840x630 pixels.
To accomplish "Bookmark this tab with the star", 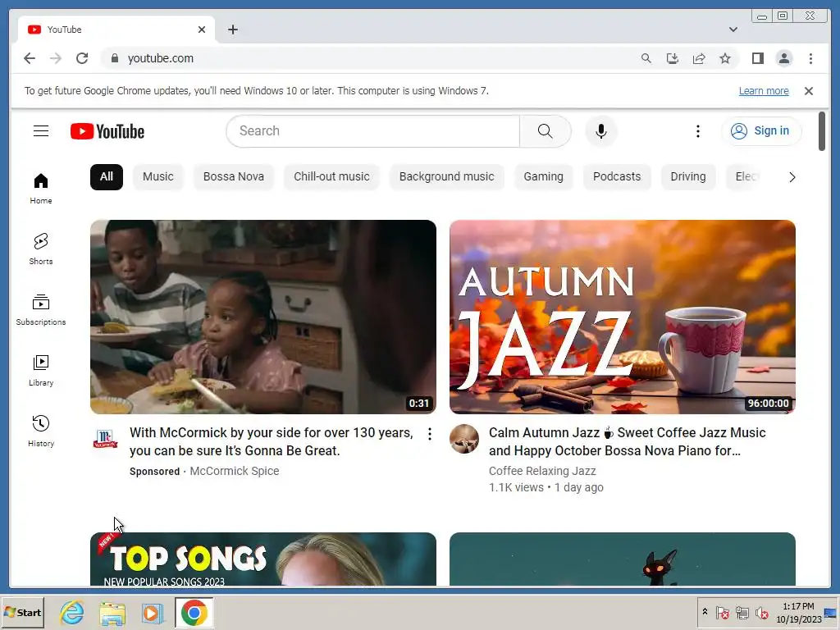I will (x=725, y=58).
